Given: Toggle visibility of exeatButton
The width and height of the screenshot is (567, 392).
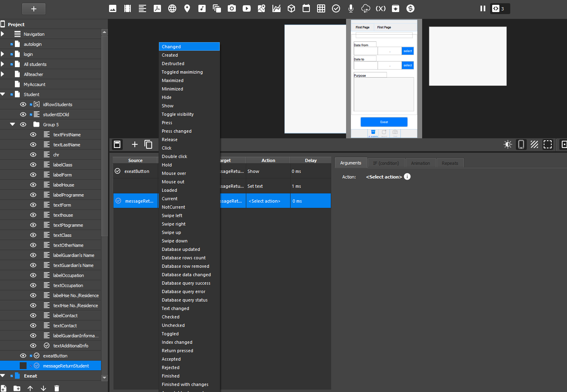Looking at the screenshot, I should point(23,356).
